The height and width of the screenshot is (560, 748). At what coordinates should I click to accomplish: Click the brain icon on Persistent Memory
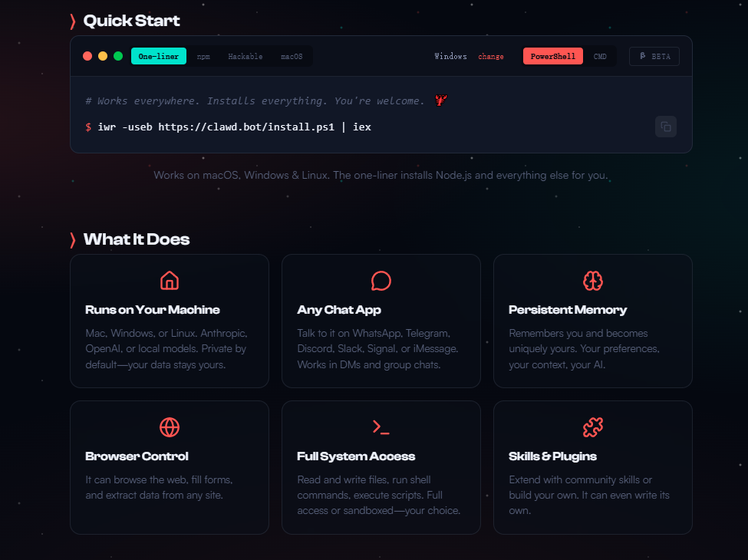(592, 281)
